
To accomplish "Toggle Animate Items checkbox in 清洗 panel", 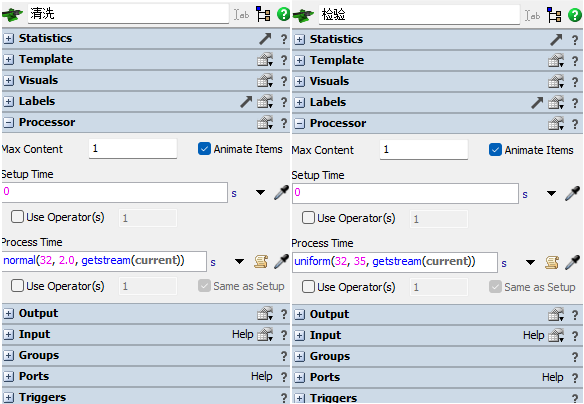I will [x=204, y=149].
